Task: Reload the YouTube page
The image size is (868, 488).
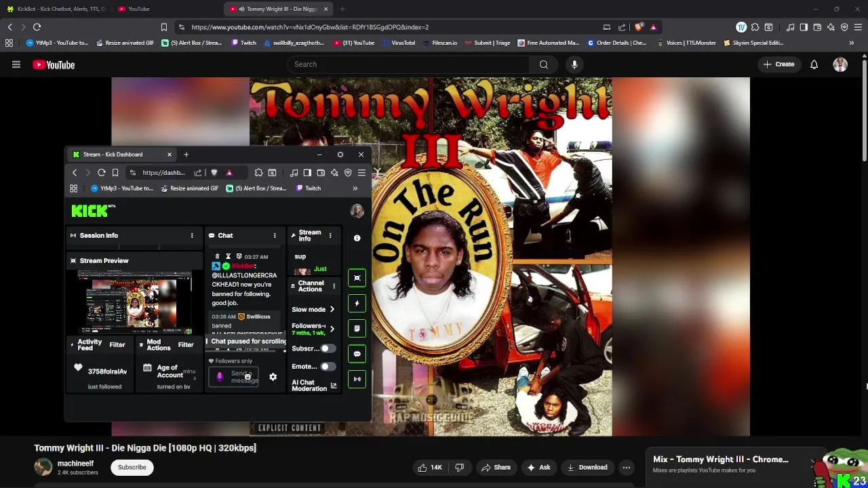Action: 37,27
